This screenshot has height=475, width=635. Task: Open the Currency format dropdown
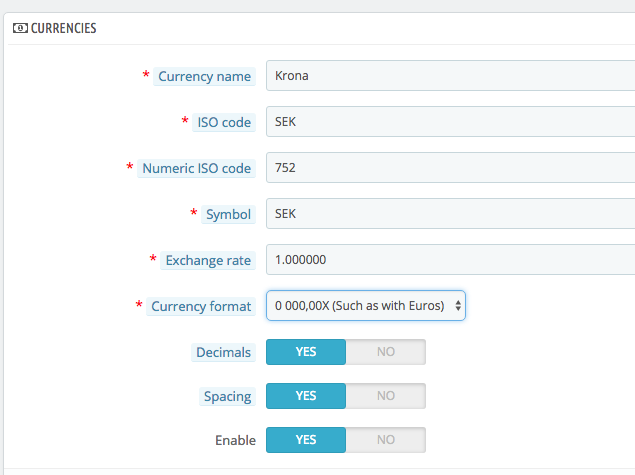coord(366,305)
